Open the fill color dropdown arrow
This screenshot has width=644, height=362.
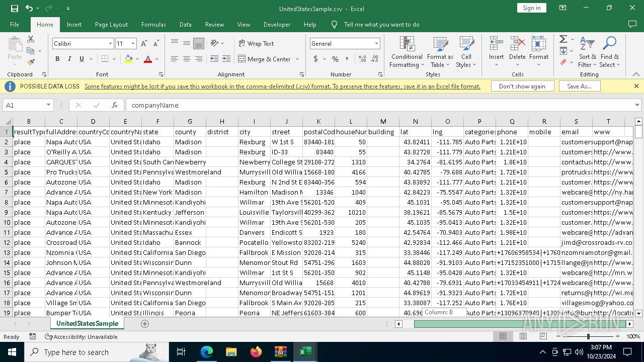(x=137, y=59)
